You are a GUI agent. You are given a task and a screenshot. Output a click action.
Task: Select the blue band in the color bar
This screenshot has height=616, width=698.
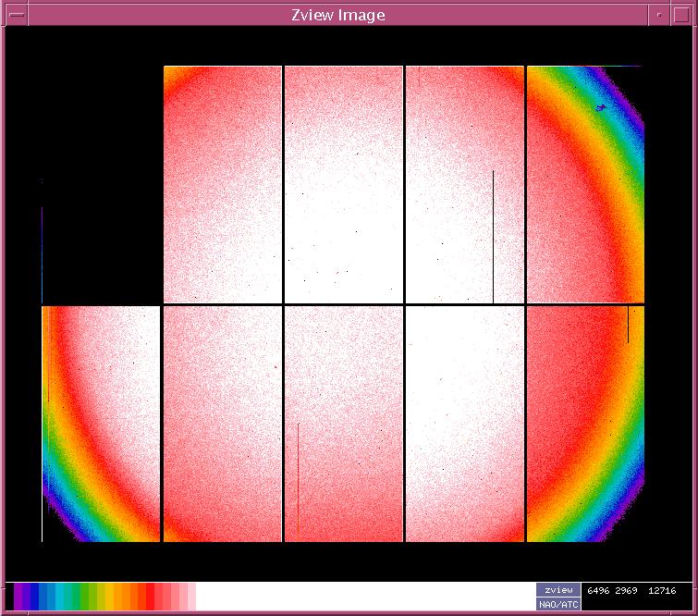click(44, 597)
